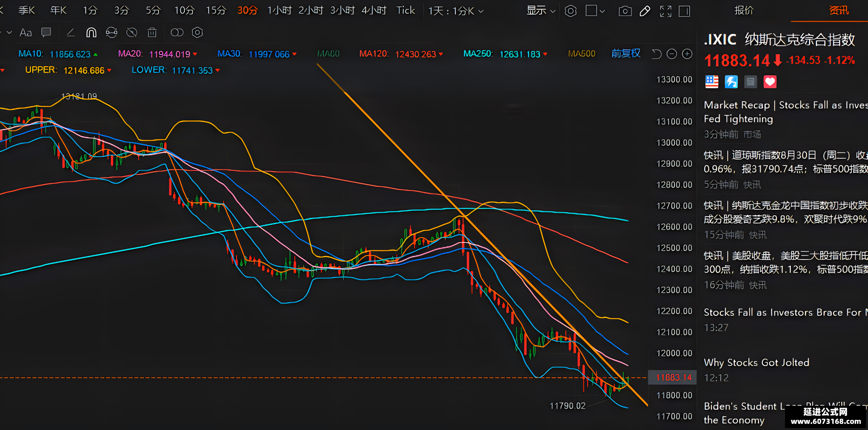The height and width of the screenshot is (430, 868).
Task: Open the text annotation Aa tool
Action: (25, 32)
